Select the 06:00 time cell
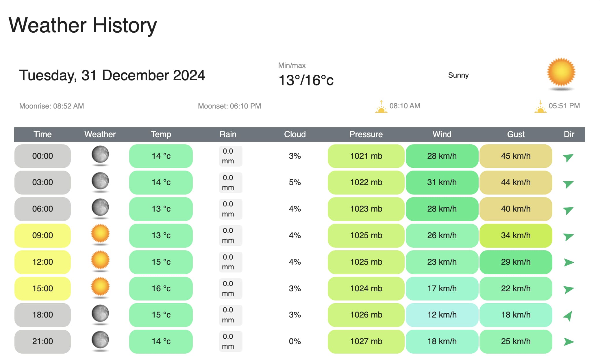This screenshot has width=600, height=364. pyautogui.click(x=42, y=209)
